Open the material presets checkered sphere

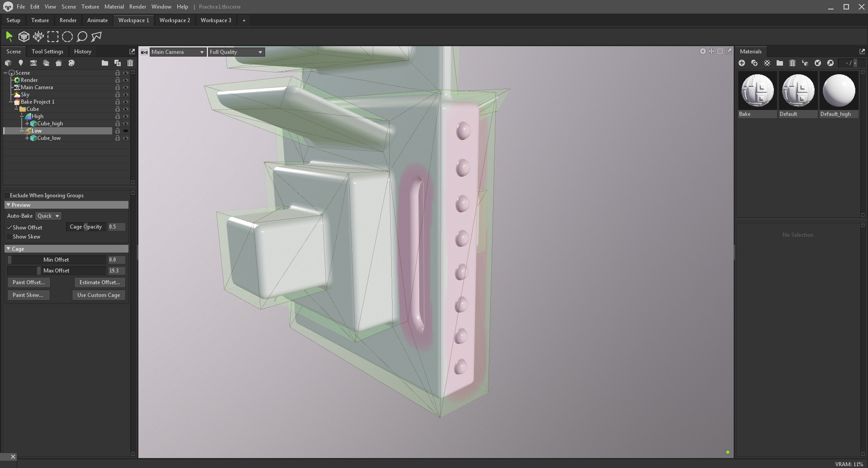pos(767,63)
